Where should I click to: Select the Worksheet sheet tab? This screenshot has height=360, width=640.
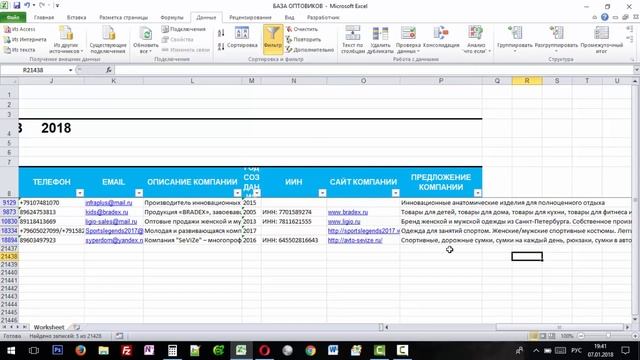point(49,327)
